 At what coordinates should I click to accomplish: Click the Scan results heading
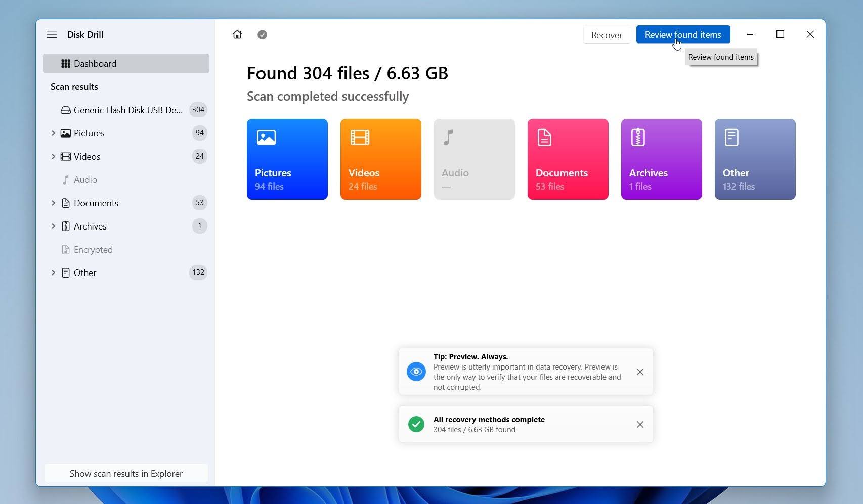pyautogui.click(x=74, y=86)
